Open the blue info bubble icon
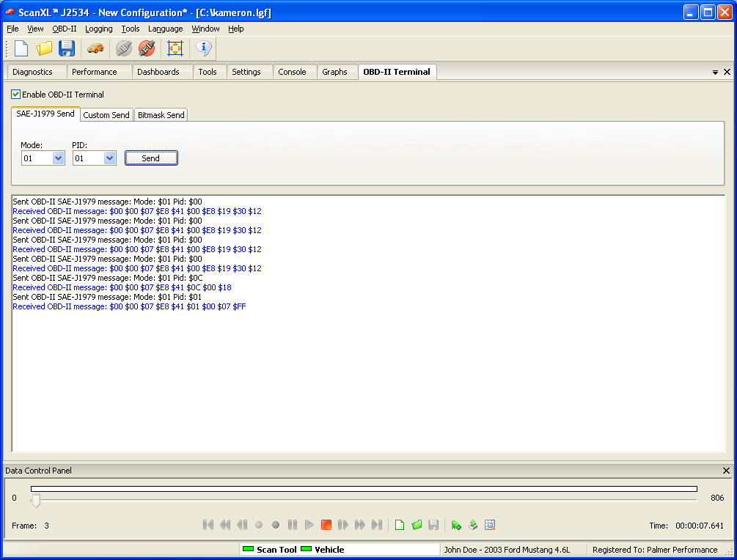The width and height of the screenshot is (737, 560). click(x=204, y=48)
